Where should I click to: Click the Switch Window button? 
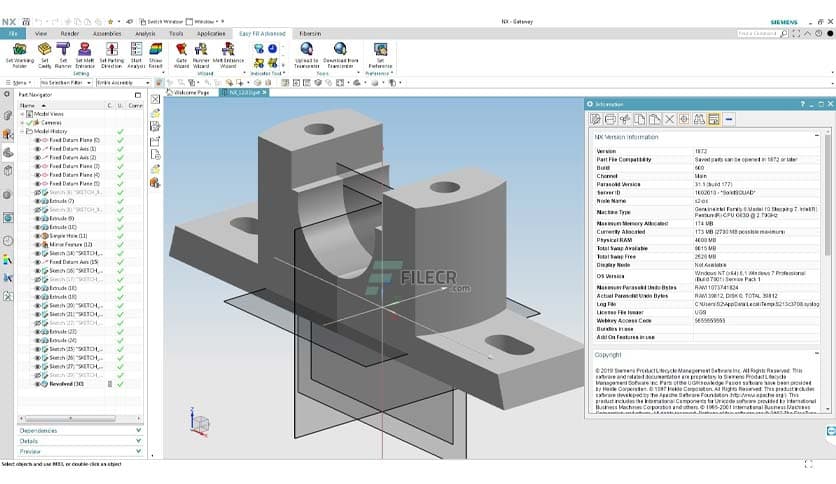(162, 20)
